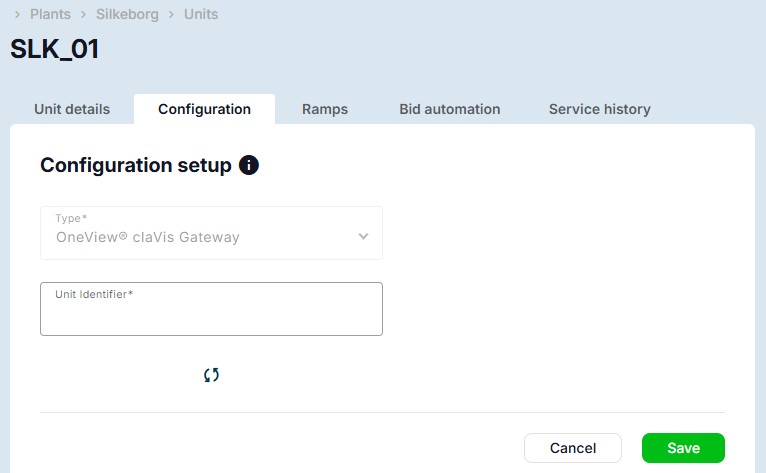766x473 pixels.
Task: Select the Configuration tab
Action: click(x=204, y=109)
